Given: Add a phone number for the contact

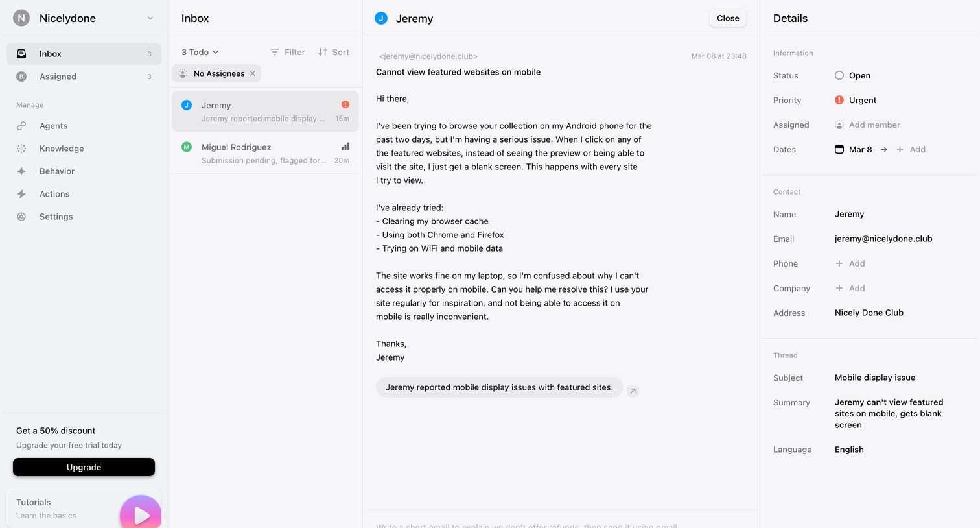Looking at the screenshot, I should pos(850,263).
